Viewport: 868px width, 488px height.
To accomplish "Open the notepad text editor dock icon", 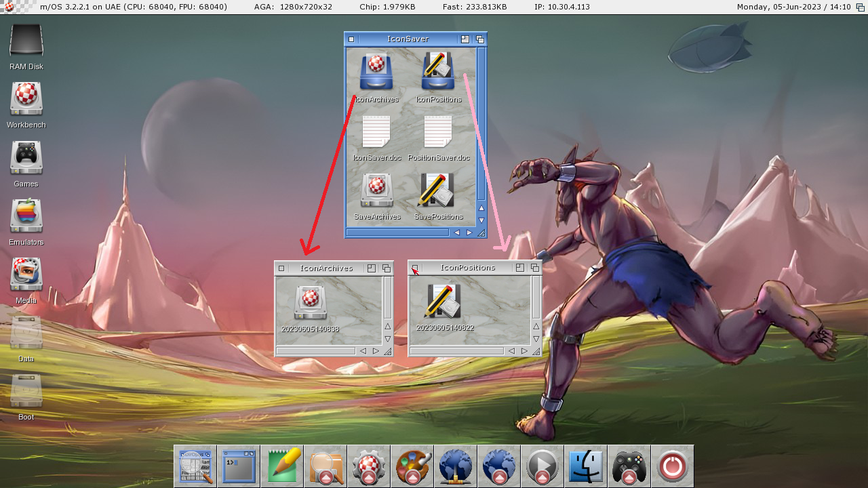I will 282,466.
